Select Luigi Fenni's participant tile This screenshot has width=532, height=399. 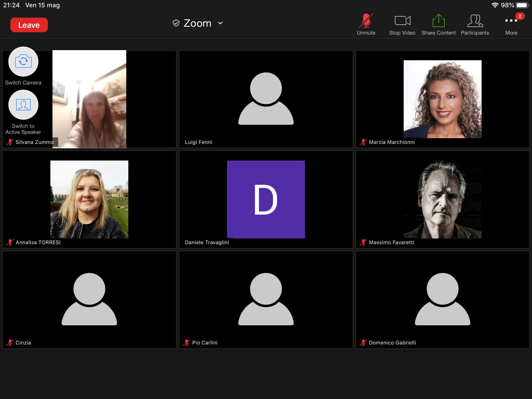click(x=266, y=99)
